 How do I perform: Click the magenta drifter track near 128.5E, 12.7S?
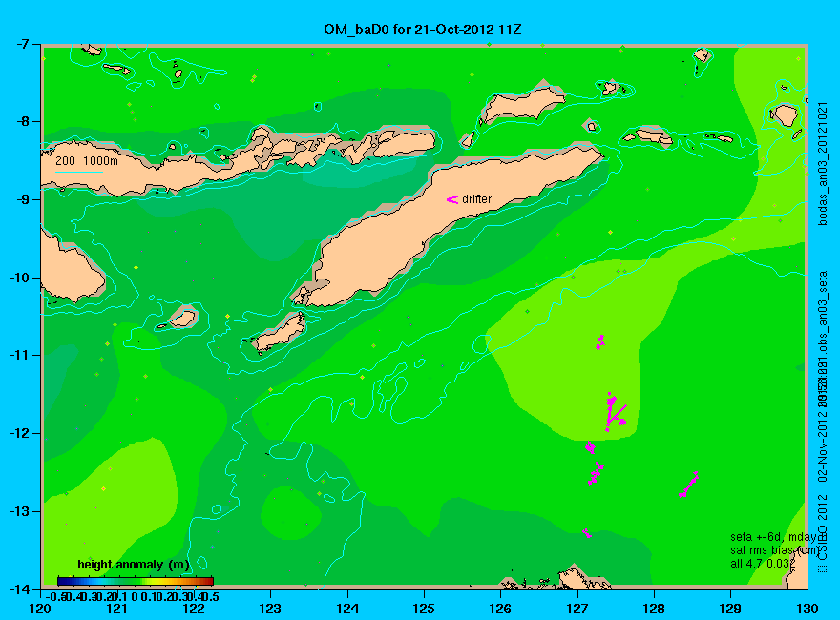point(689,485)
